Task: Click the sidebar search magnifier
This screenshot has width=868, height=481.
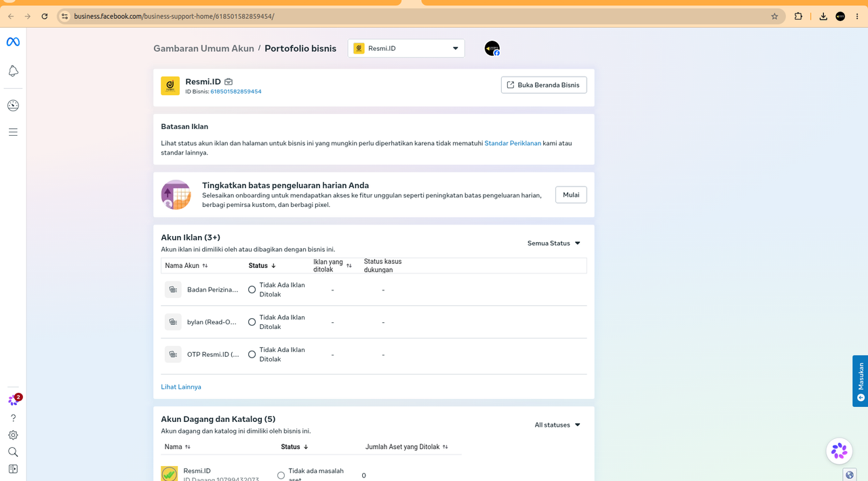Action: tap(13, 452)
